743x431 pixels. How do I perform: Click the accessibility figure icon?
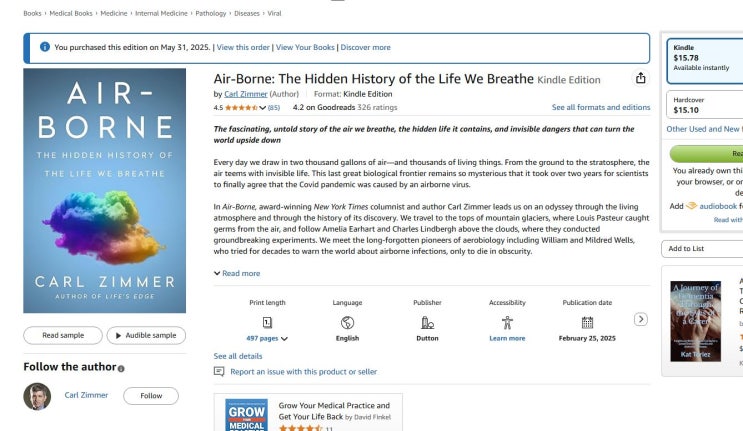pyautogui.click(x=507, y=322)
